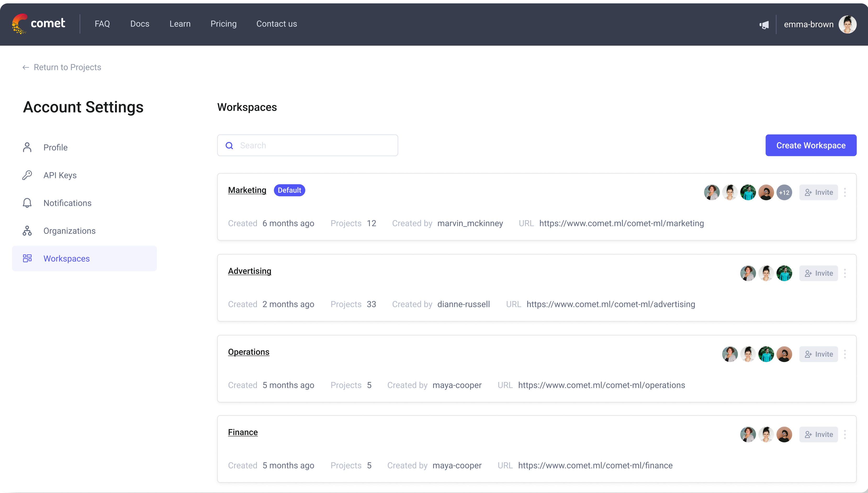Open the Marketing workspace link

pos(247,190)
